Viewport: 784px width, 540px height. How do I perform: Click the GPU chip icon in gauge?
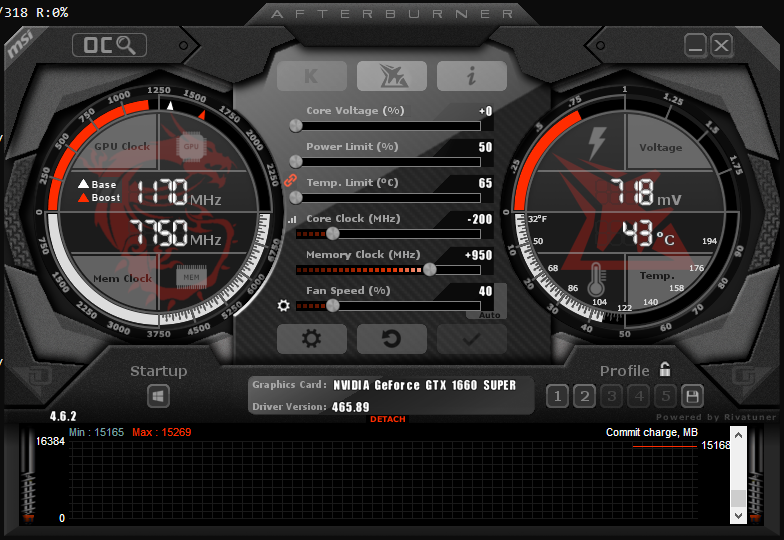tap(191, 146)
